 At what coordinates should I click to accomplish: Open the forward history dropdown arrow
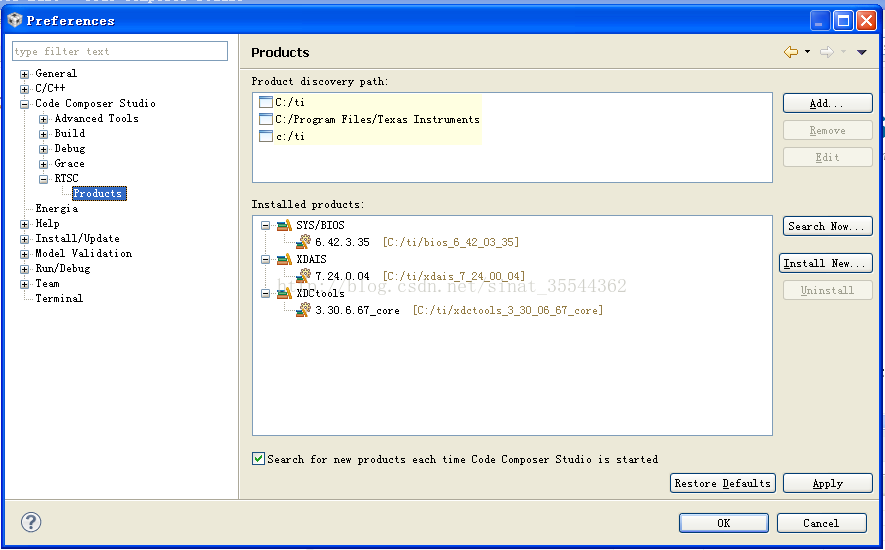[843, 52]
